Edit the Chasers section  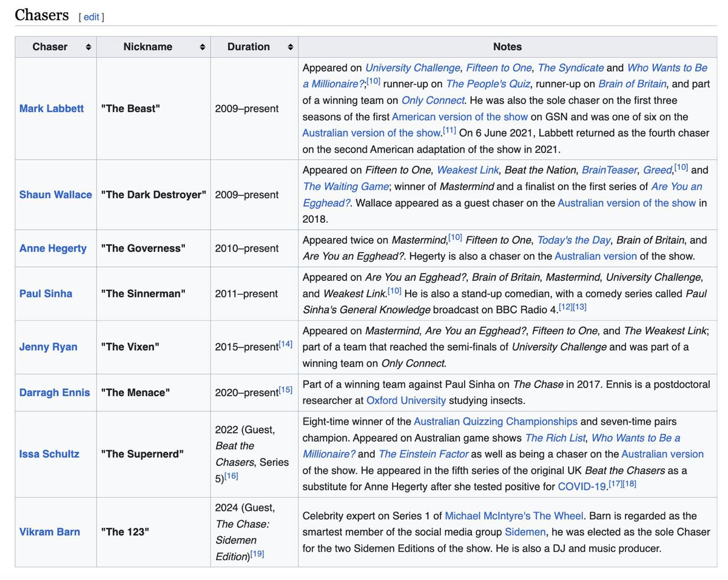pos(91,17)
